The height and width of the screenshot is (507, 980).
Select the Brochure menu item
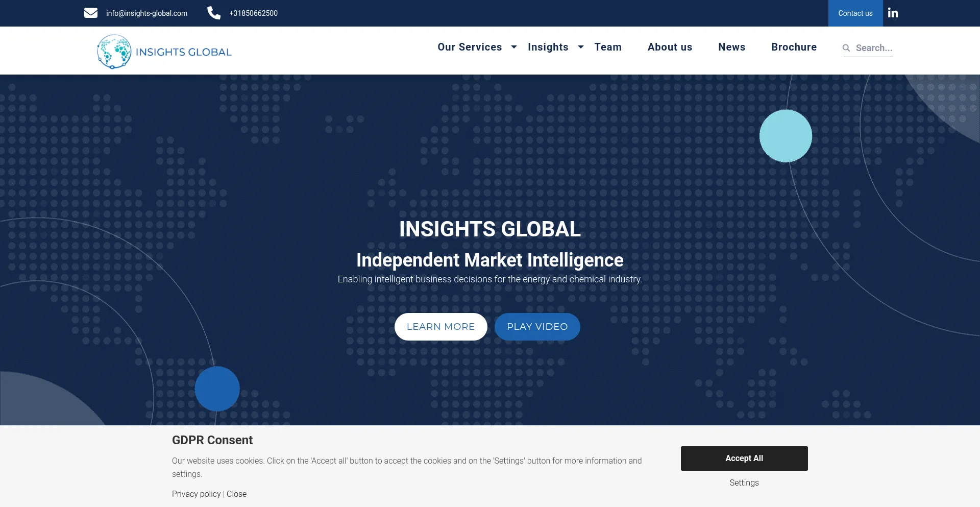pyautogui.click(x=794, y=47)
